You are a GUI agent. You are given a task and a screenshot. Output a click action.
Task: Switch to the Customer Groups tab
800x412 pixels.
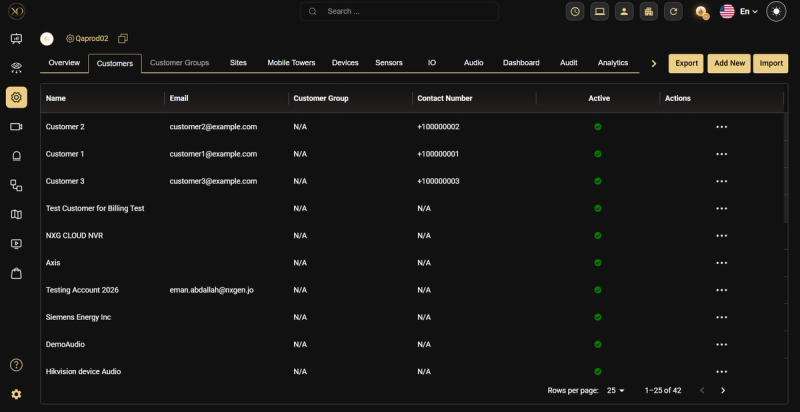pyautogui.click(x=180, y=63)
